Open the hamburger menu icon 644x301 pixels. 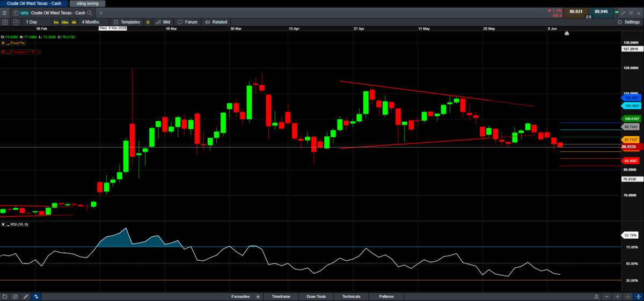[4, 12]
